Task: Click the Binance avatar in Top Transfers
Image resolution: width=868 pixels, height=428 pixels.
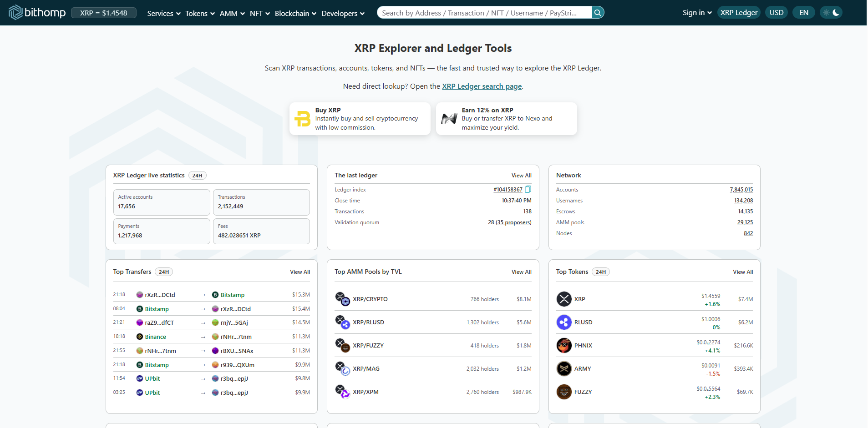Action: coord(140,337)
